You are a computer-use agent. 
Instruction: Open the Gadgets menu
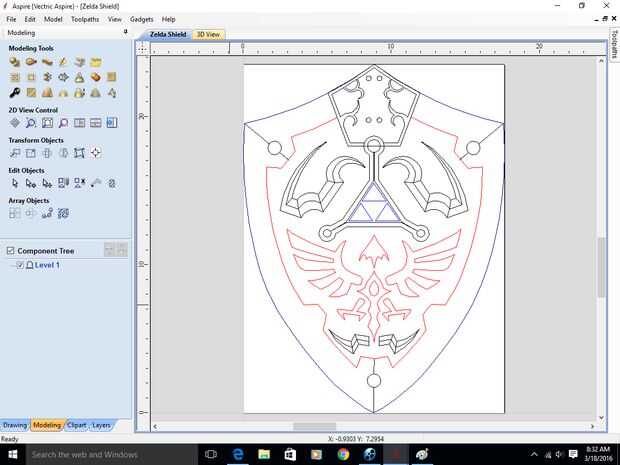(x=142, y=19)
